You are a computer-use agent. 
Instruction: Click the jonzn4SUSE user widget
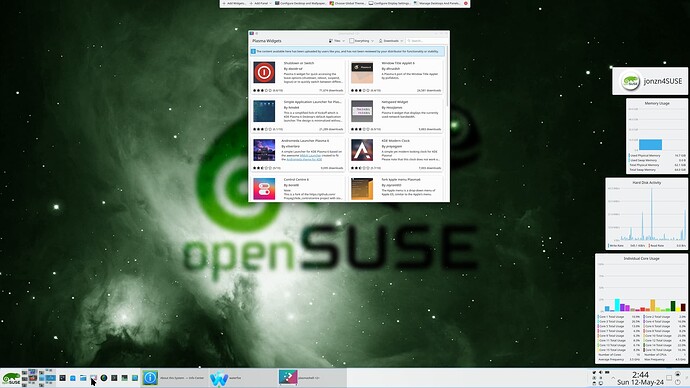pyautogui.click(x=650, y=81)
